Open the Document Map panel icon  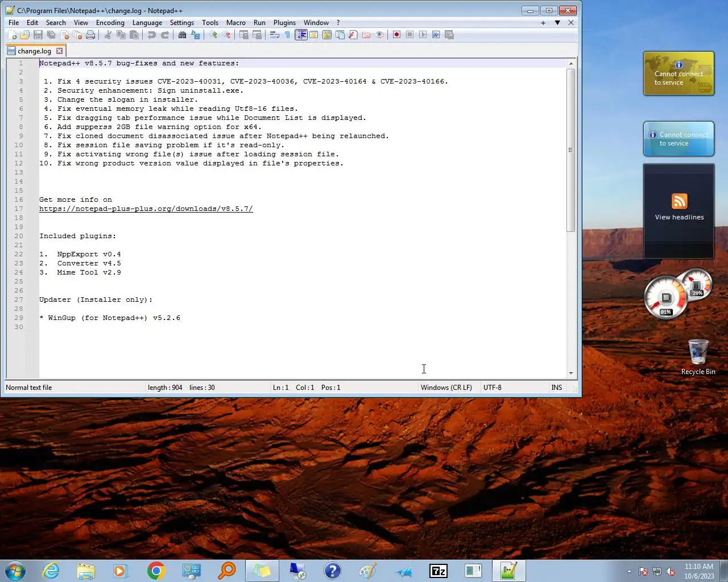(327, 35)
